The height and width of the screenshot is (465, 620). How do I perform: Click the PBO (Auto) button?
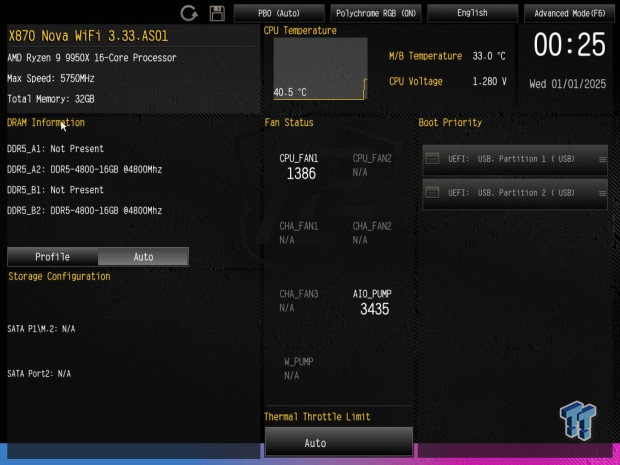tap(279, 13)
